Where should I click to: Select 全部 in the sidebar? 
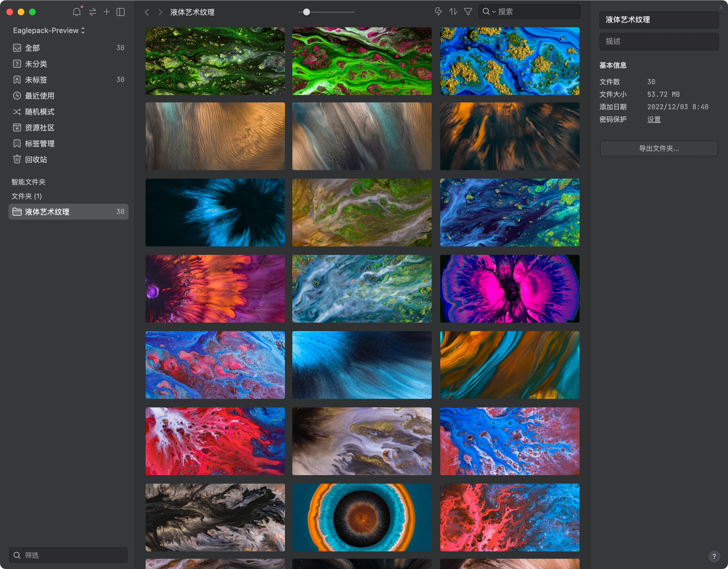[x=68, y=48]
